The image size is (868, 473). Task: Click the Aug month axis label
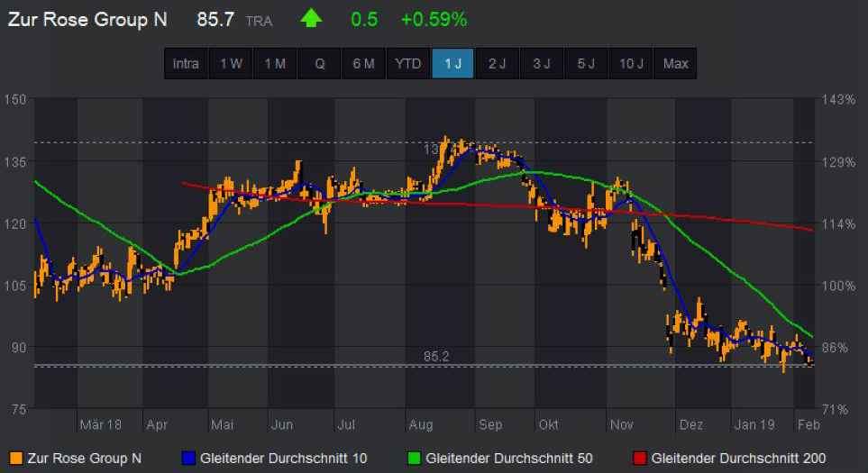421,425
